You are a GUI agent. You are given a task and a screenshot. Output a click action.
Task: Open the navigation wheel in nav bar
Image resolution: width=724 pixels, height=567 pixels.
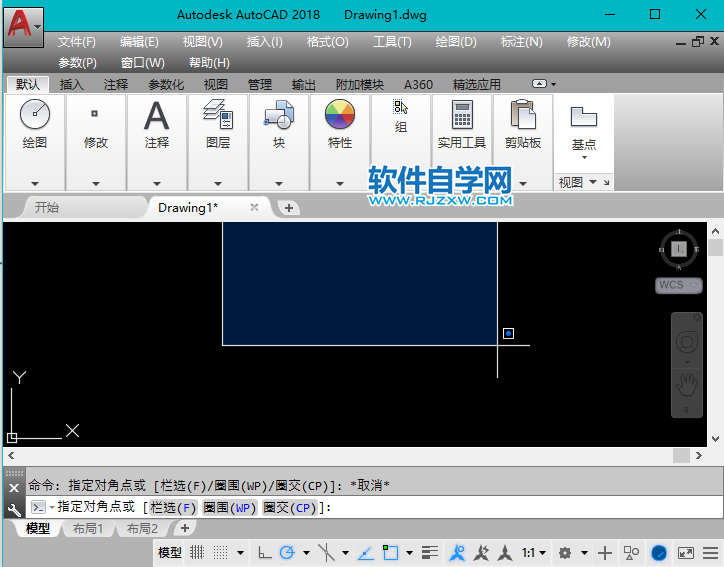click(x=687, y=342)
